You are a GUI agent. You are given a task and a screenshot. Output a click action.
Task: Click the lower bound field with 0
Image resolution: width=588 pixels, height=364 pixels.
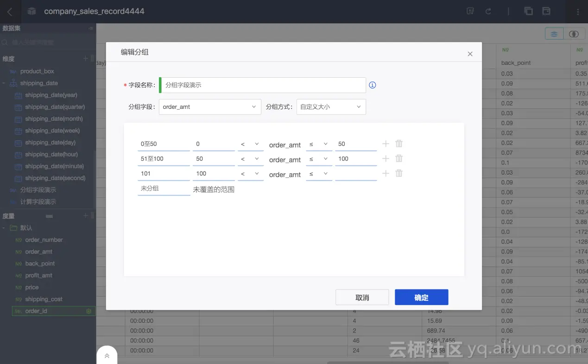click(214, 144)
